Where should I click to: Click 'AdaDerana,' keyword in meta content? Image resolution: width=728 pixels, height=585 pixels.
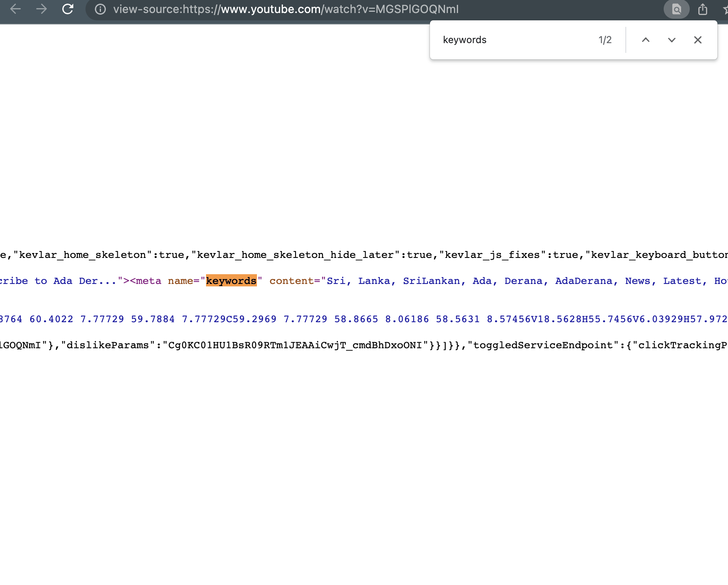tap(587, 281)
